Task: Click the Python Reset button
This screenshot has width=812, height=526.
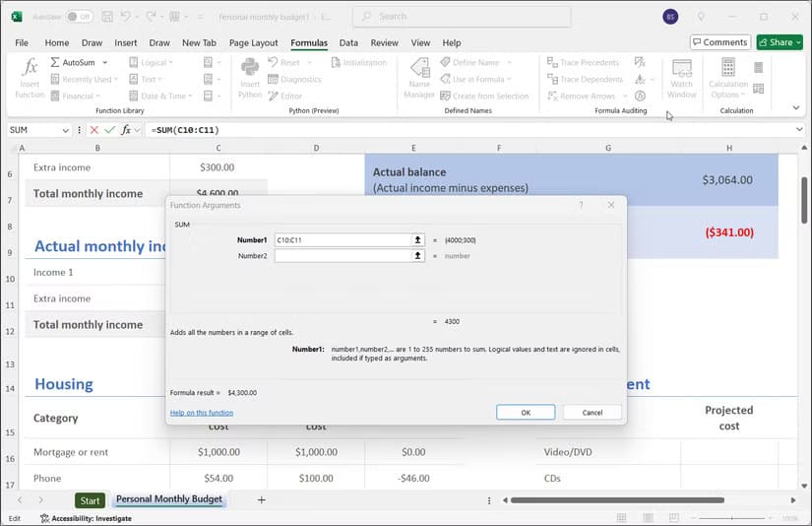Action: (x=289, y=62)
